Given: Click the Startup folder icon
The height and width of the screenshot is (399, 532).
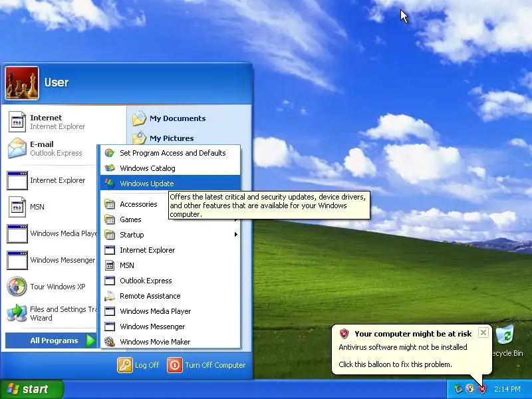Looking at the screenshot, I should coord(110,235).
